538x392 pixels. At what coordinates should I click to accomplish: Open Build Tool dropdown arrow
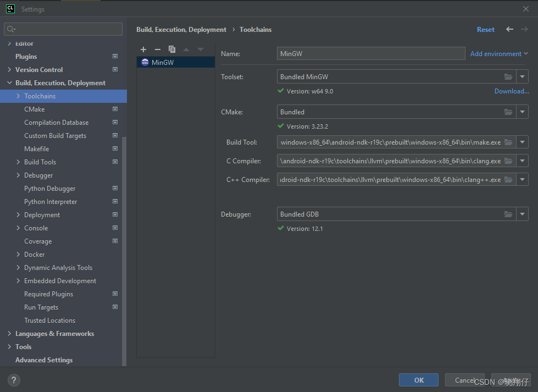[x=522, y=142]
